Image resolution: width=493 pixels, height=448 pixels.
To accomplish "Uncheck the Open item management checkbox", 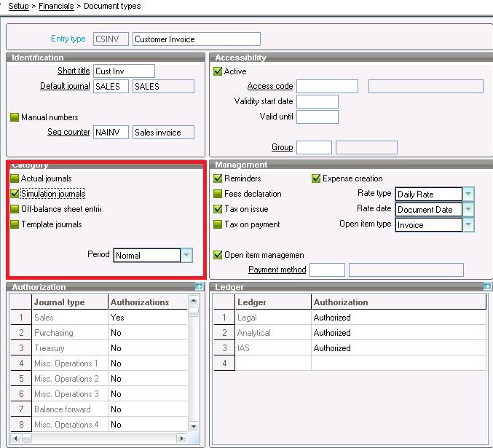I will coord(218,254).
